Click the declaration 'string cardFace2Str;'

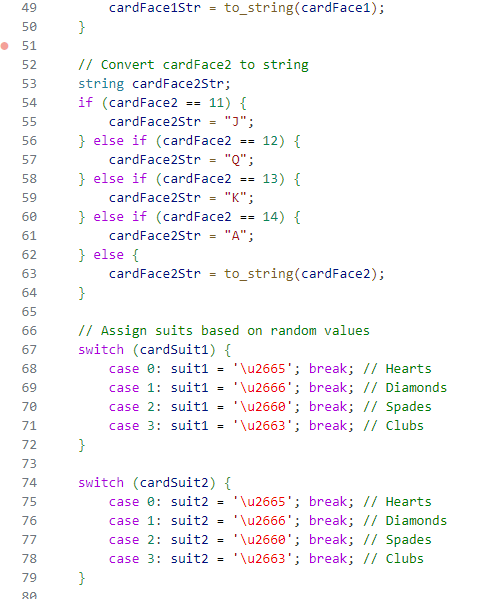154,84
